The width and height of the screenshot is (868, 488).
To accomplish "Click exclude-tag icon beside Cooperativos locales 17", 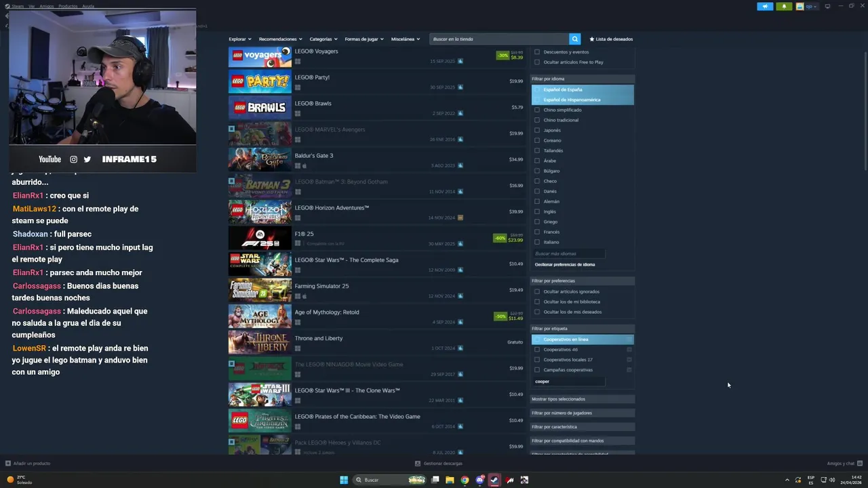I will click(629, 360).
